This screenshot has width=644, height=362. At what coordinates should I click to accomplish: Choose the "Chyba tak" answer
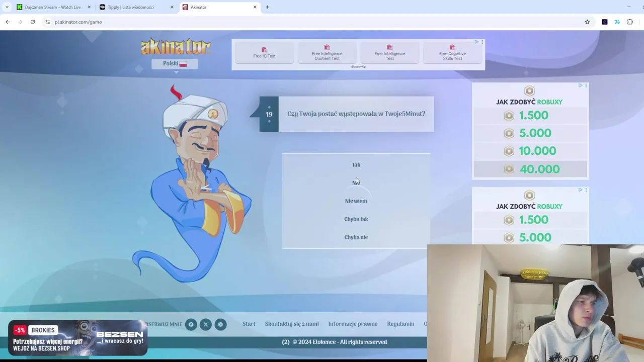[x=356, y=219]
